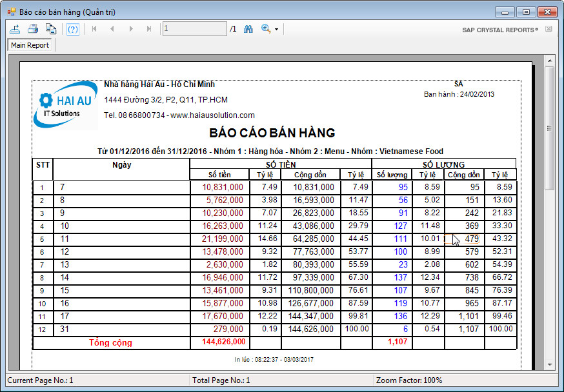Click the Zoom magnifier icon
The width and height of the screenshot is (564, 392).
(266, 29)
